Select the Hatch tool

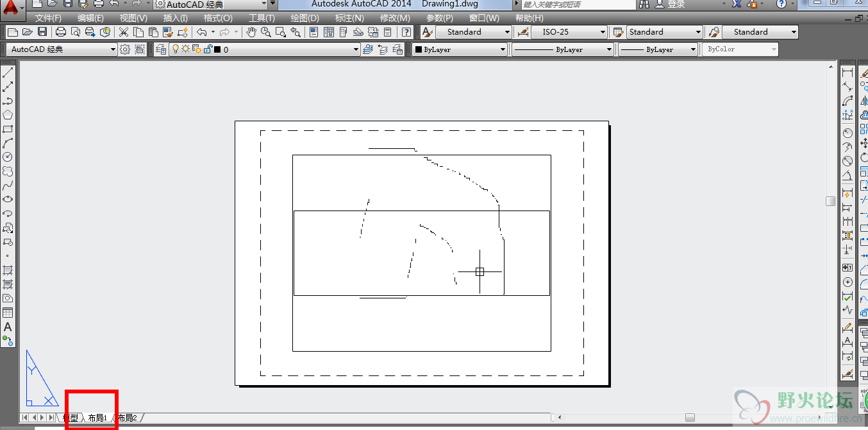click(8, 270)
